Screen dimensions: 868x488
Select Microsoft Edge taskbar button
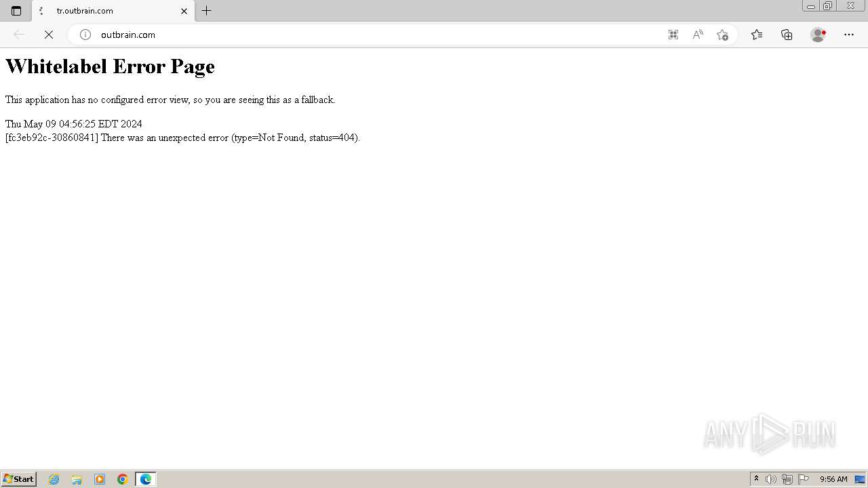146,479
